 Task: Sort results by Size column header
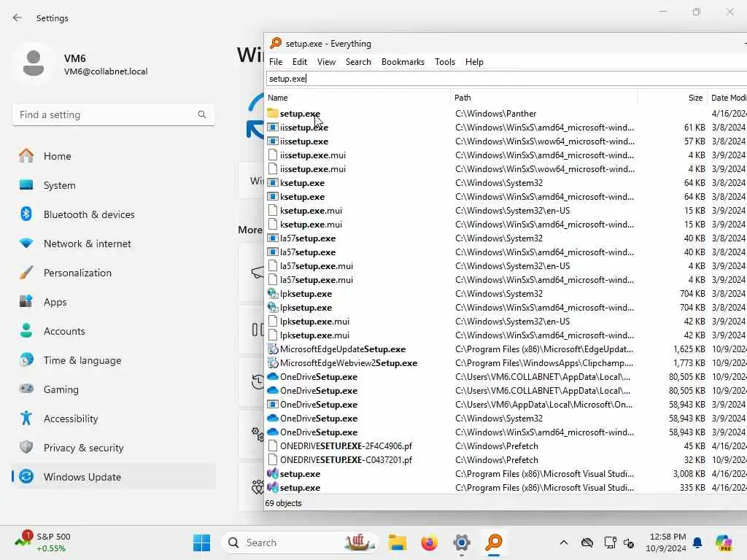(672, 98)
